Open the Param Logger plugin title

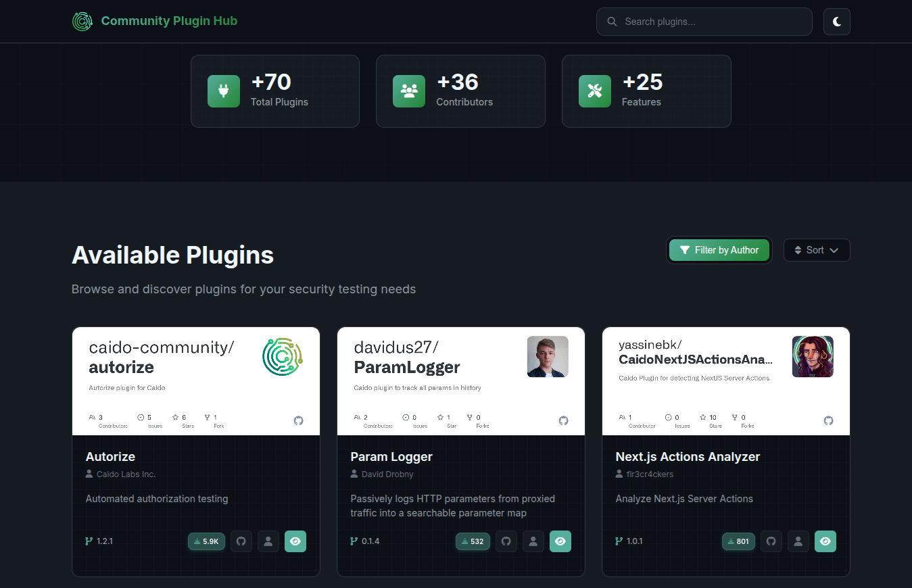click(391, 457)
